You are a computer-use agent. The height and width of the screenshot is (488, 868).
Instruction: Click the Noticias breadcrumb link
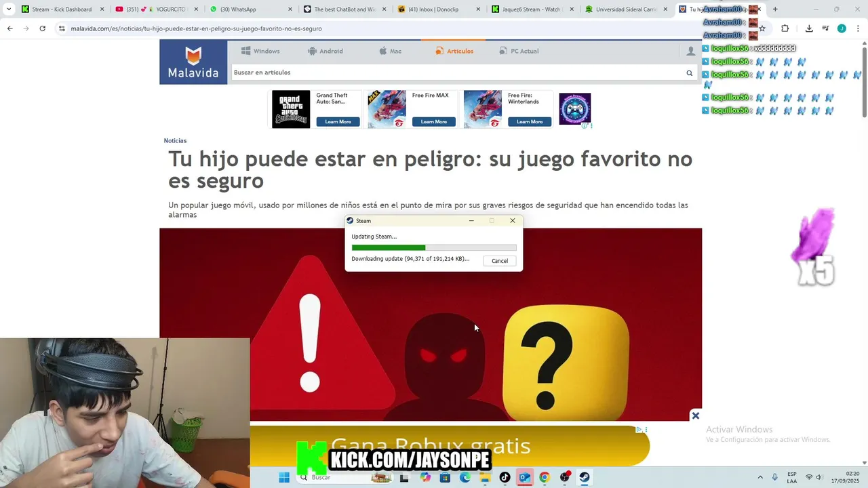coord(175,141)
